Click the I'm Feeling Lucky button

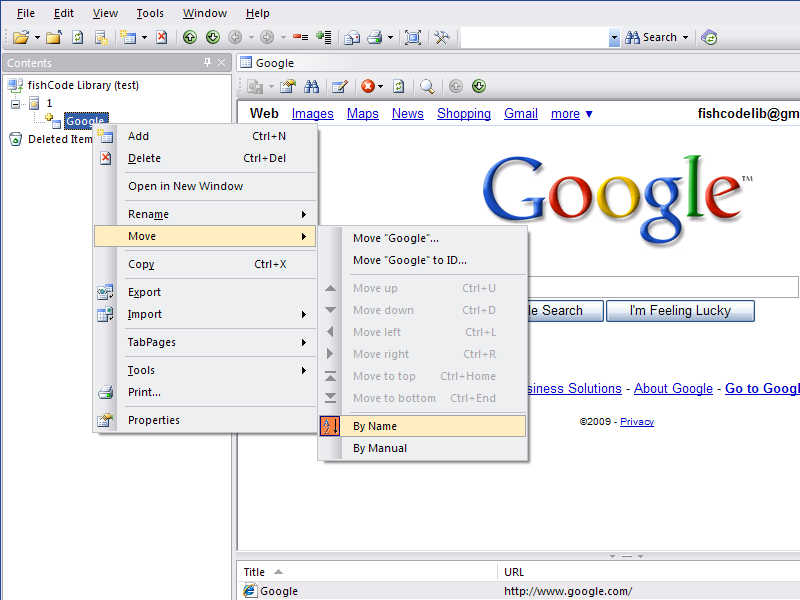[680, 311]
